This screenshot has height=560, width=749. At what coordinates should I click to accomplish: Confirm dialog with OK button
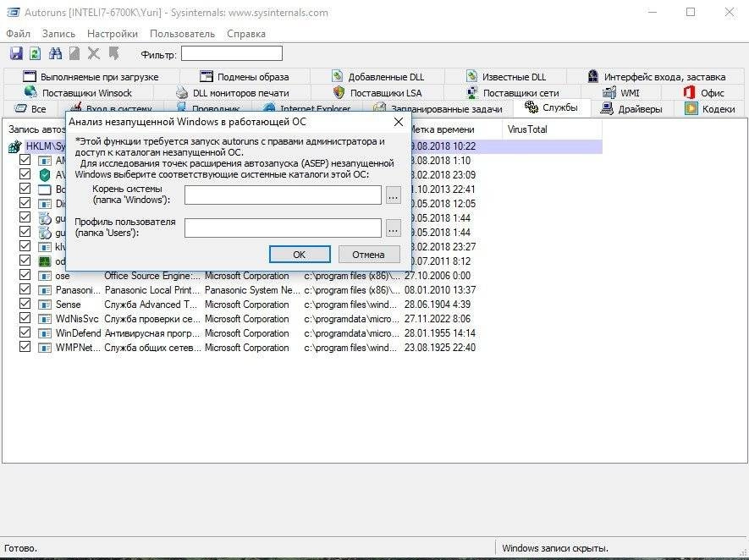coord(300,255)
